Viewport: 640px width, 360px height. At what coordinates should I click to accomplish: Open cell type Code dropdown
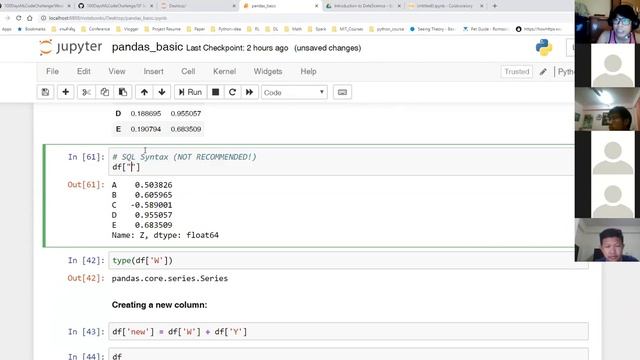[294, 93]
